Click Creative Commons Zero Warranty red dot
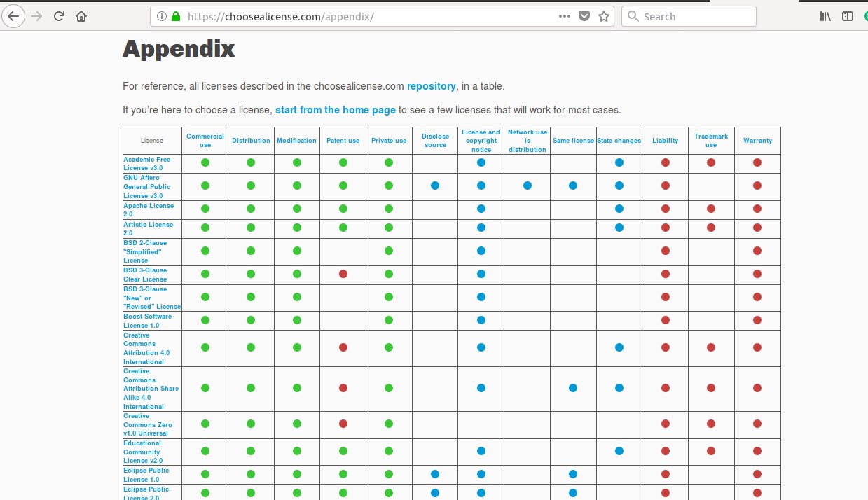This screenshot has height=500, width=868. [x=757, y=424]
